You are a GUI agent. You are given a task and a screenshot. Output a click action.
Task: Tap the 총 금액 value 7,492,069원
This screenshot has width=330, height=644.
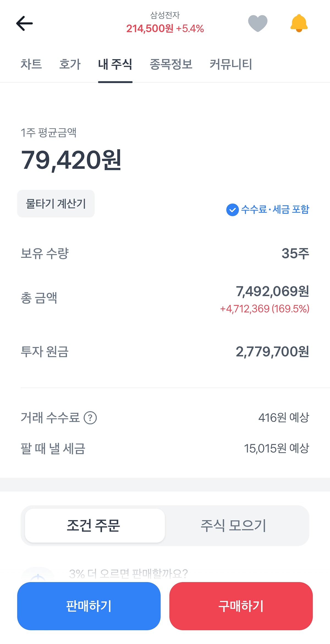tap(272, 291)
